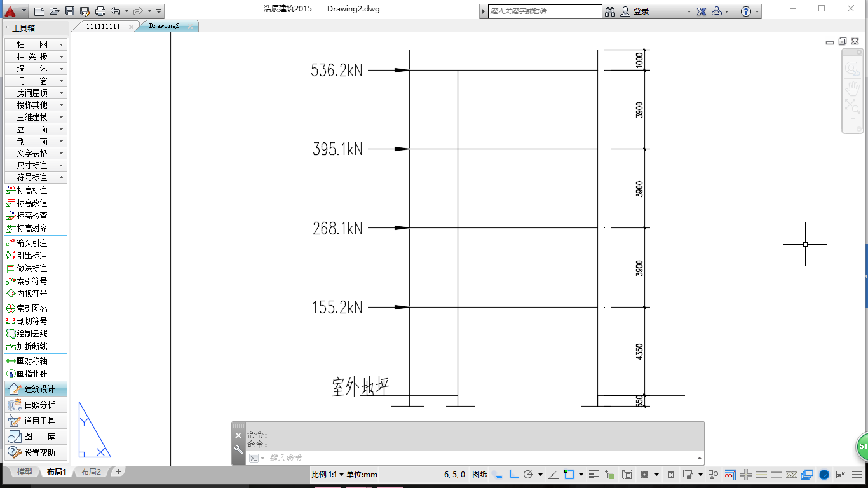868x488 pixels.
Task: Expand the 门窗 toolbox category
Action: (x=36, y=81)
